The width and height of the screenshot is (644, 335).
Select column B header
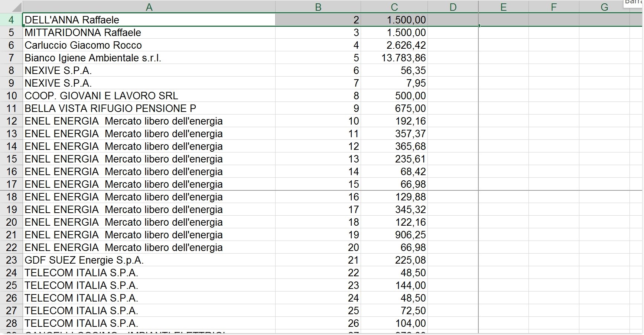318,7
